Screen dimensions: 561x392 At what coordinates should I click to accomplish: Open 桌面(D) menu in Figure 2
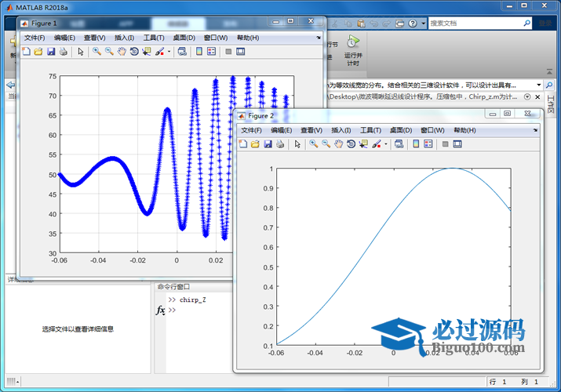click(401, 130)
